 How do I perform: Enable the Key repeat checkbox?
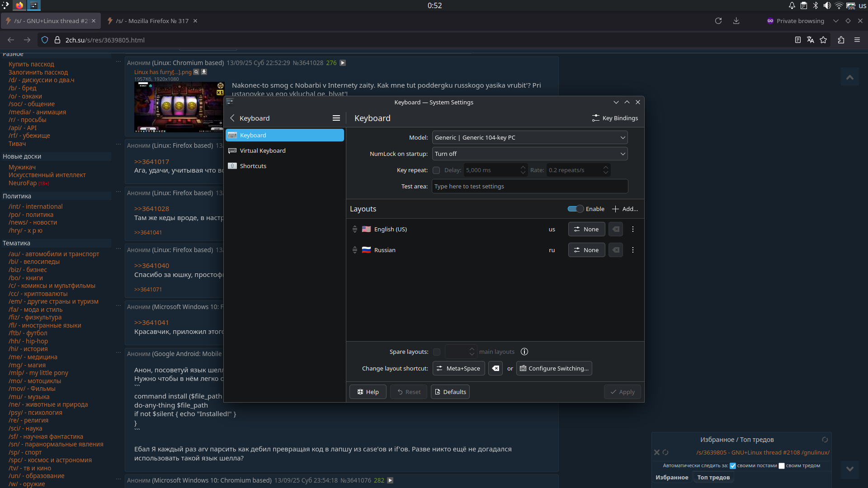pos(436,170)
